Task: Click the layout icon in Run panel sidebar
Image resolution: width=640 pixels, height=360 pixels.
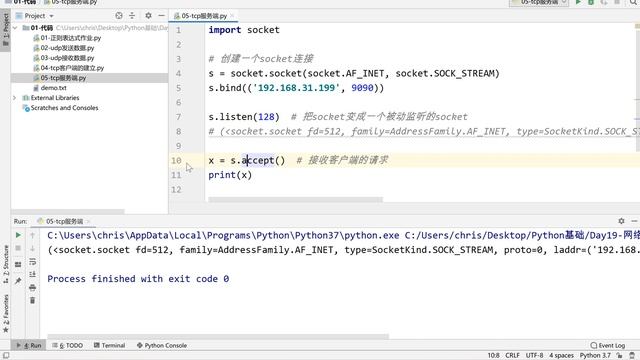Action: pyautogui.click(x=18, y=264)
